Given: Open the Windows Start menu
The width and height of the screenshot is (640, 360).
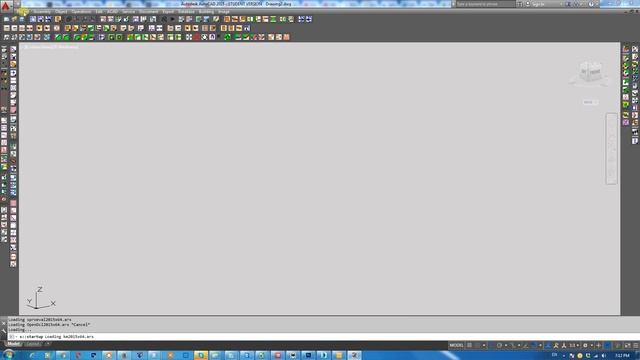Looking at the screenshot, I should [8, 355].
